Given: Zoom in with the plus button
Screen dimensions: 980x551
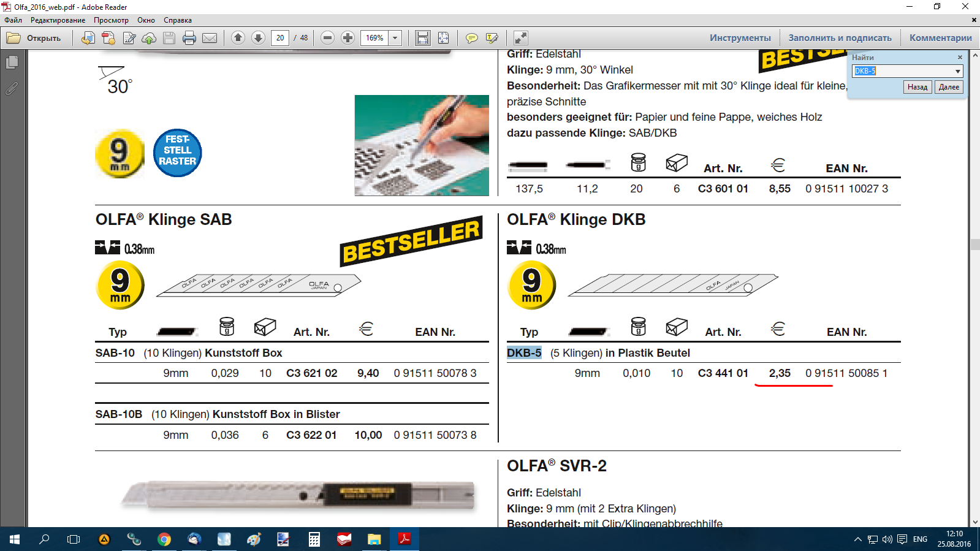Looking at the screenshot, I should [348, 38].
